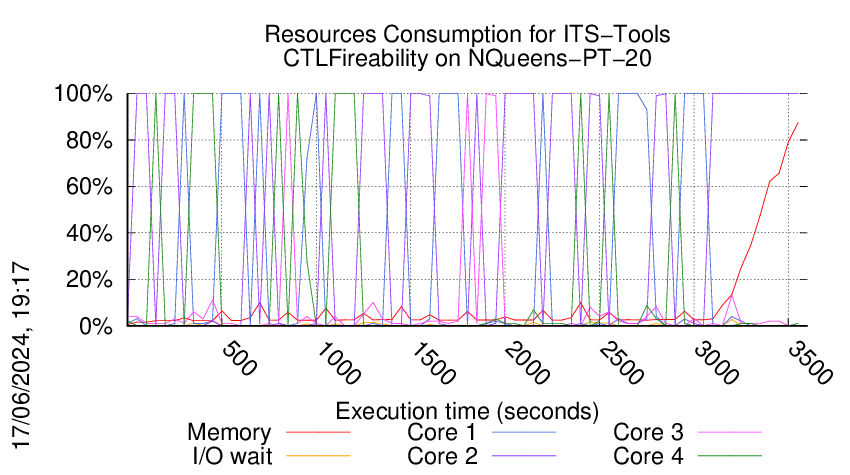The width and height of the screenshot is (850, 475).
Task: Click the 60% y-axis label
Action: pos(89,187)
